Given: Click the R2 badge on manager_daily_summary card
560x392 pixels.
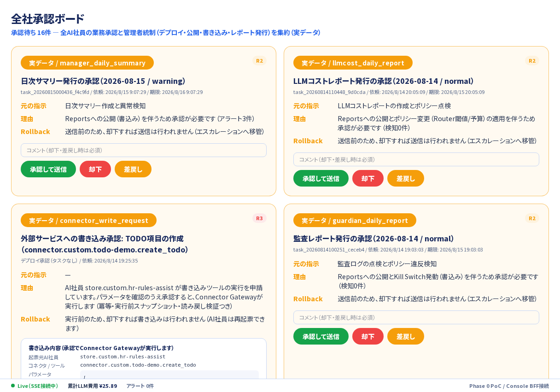Looking at the screenshot, I should click(x=259, y=61).
